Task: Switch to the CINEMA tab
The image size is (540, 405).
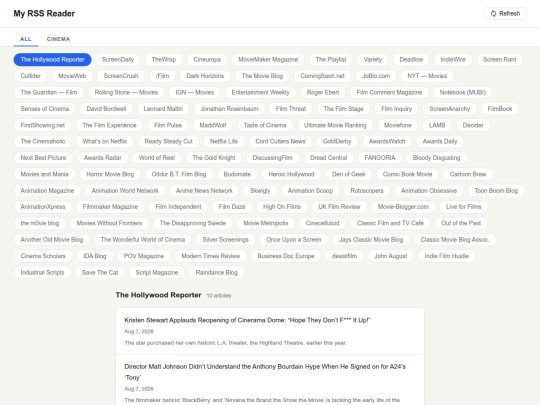Action: coord(58,39)
